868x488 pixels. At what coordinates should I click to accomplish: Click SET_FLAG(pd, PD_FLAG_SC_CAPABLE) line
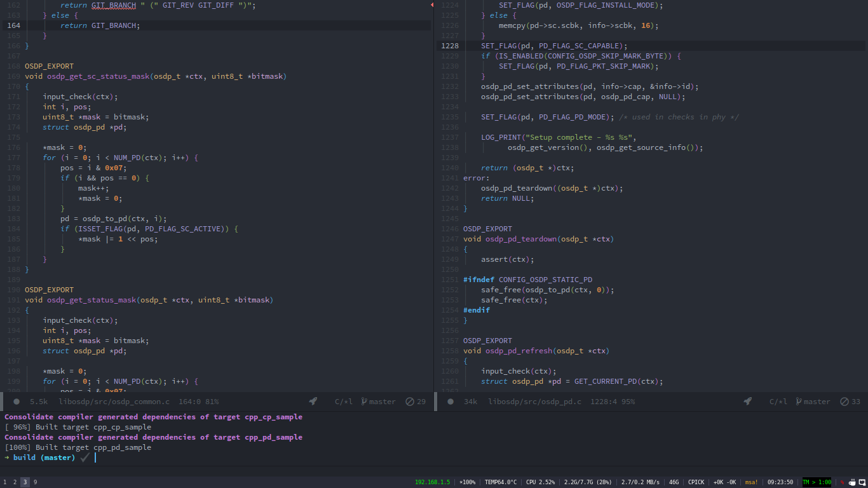pyautogui.click(x=554, y=46)
